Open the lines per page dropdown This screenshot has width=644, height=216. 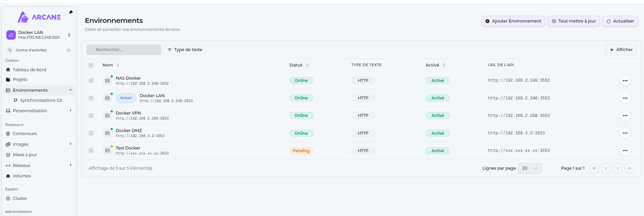click(x=530, y=168)
